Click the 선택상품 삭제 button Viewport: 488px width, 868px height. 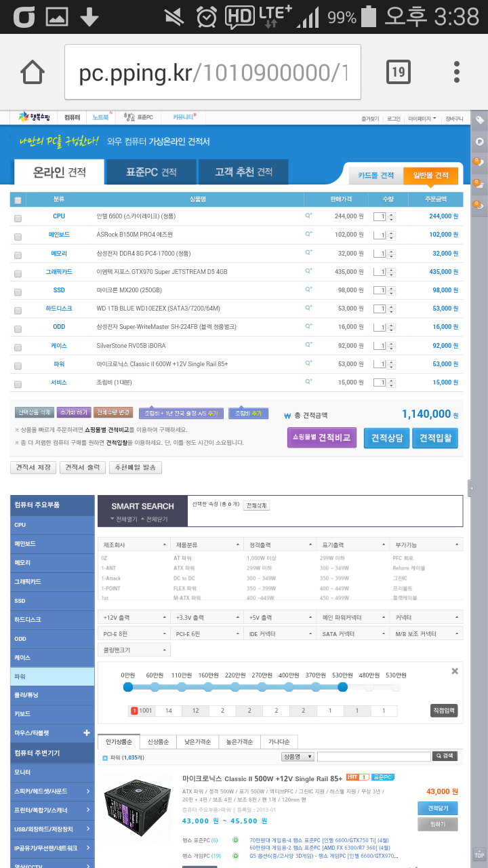click(x=35, y=412)
